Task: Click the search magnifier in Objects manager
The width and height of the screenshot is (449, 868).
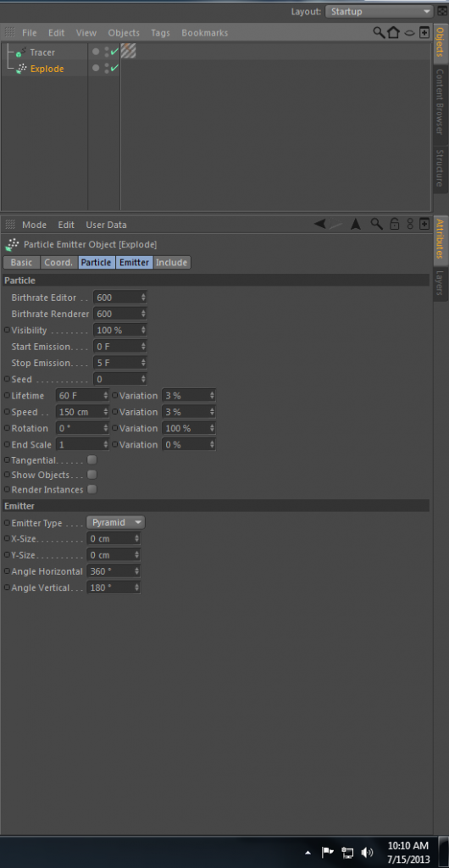Action: [379, 33]
